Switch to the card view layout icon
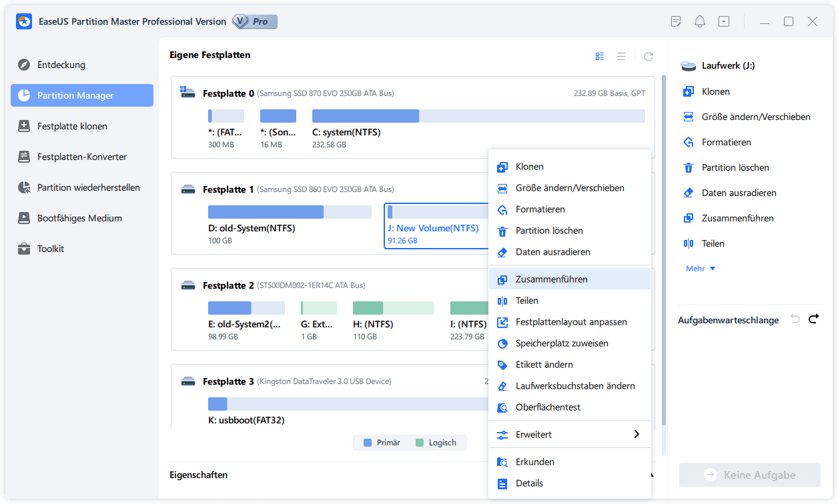The height and width of the screenshot is (504, 838). coord(600,57)
